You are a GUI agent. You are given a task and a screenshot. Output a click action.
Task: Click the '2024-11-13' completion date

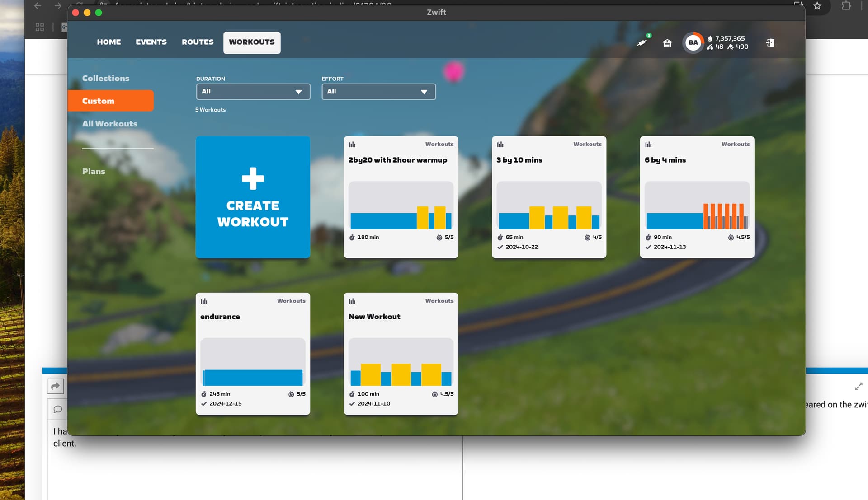670,247
